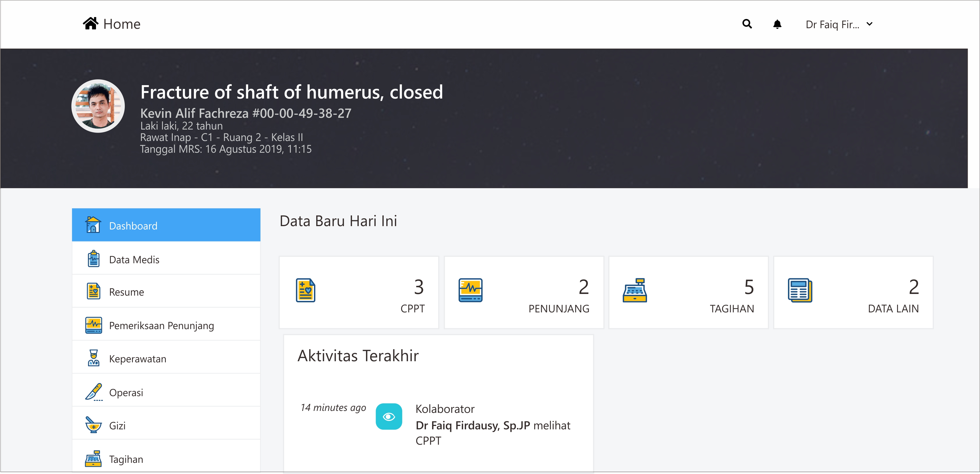
Task: Open the search magnifier icon
Action: [x=747, y=24]
